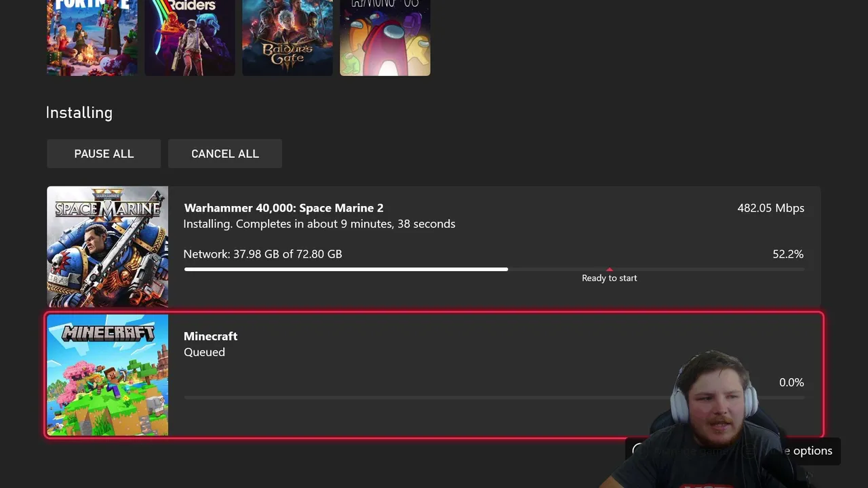Click the Space Marine 2 download progress bar
868x488 pixels.
tap(494, 269)
